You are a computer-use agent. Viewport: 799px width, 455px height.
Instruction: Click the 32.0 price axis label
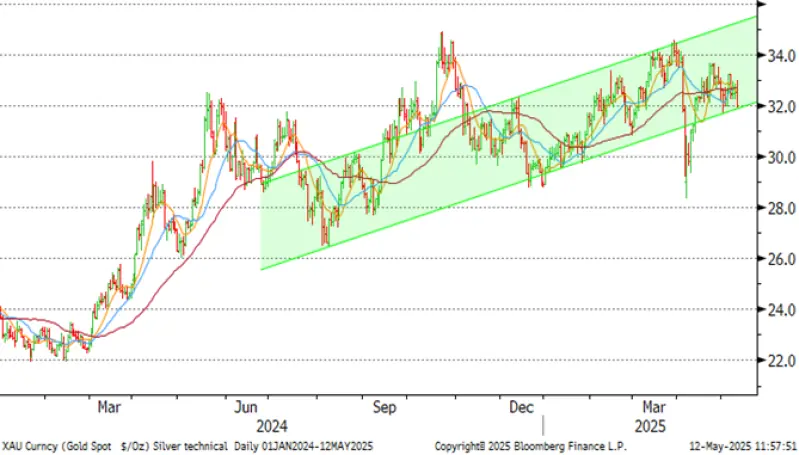tap(782, 106)
